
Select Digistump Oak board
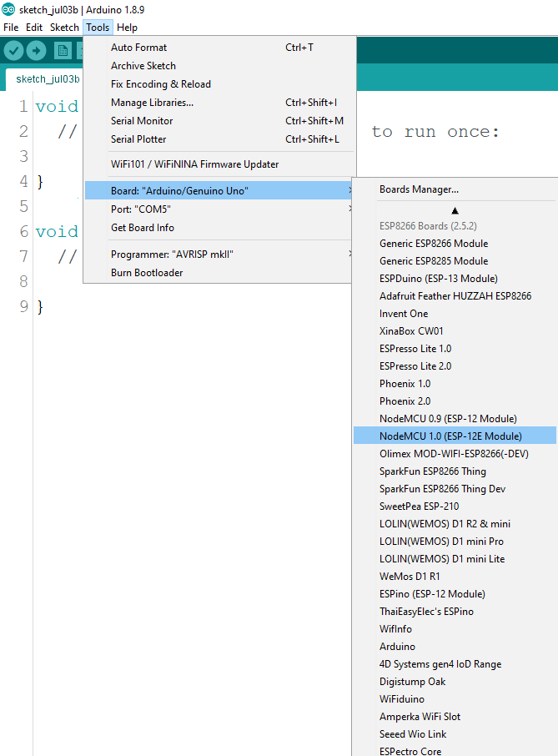(x=455, y=681)
